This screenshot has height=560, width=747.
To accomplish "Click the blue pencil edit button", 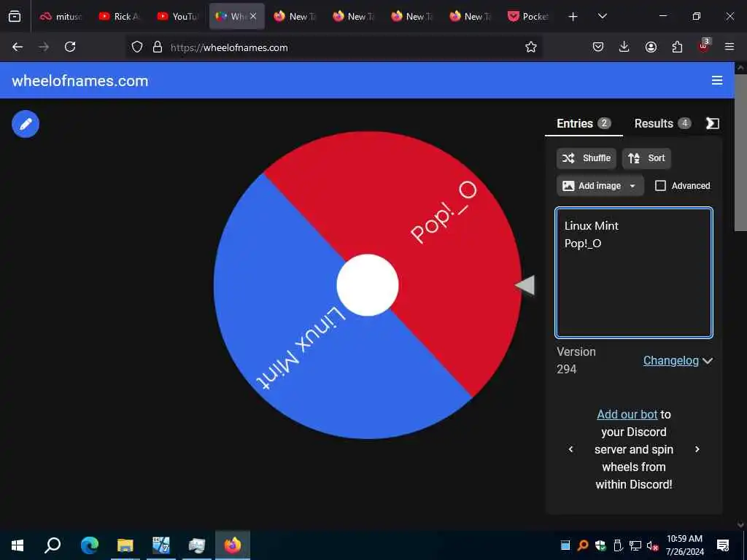I will coord(26,124).
